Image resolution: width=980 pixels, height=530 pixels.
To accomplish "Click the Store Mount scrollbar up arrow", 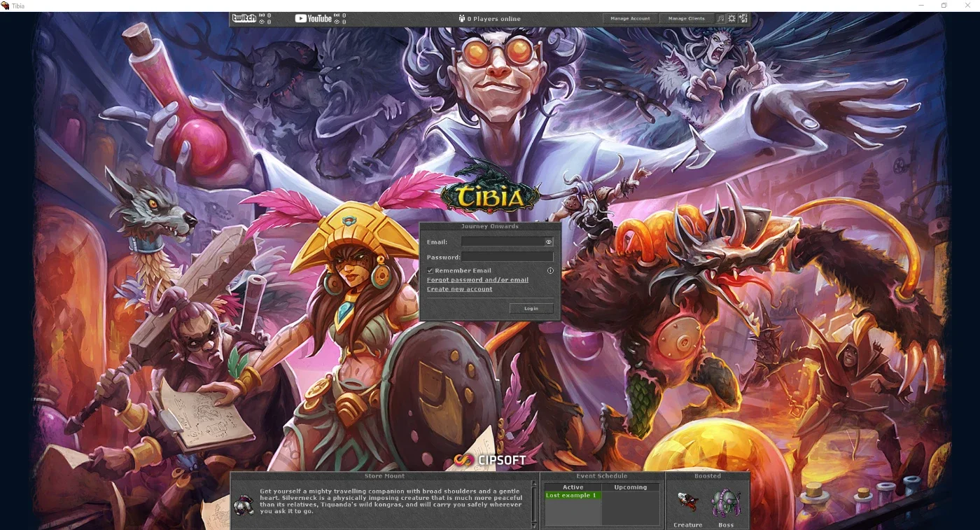I will 535,484.
